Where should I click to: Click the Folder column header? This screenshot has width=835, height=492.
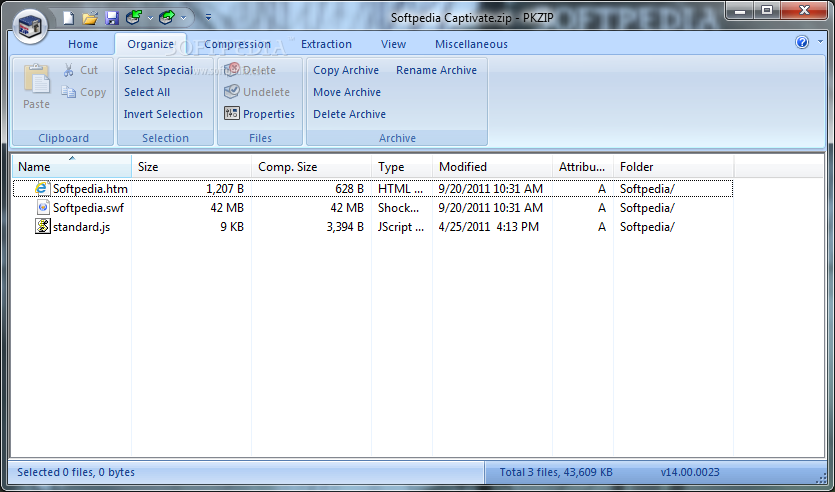pos(674,167)
